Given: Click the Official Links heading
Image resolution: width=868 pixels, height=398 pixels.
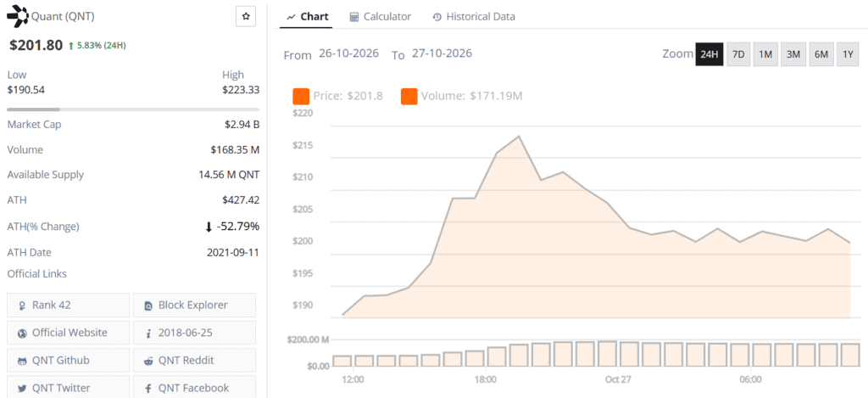Looking at the screenshot, I should 36,274.
